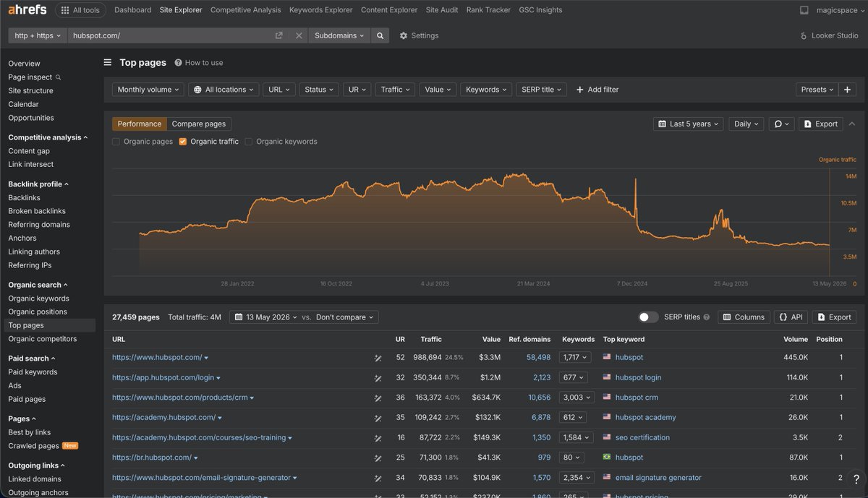Click the Export button above the chart

point(820,124)
